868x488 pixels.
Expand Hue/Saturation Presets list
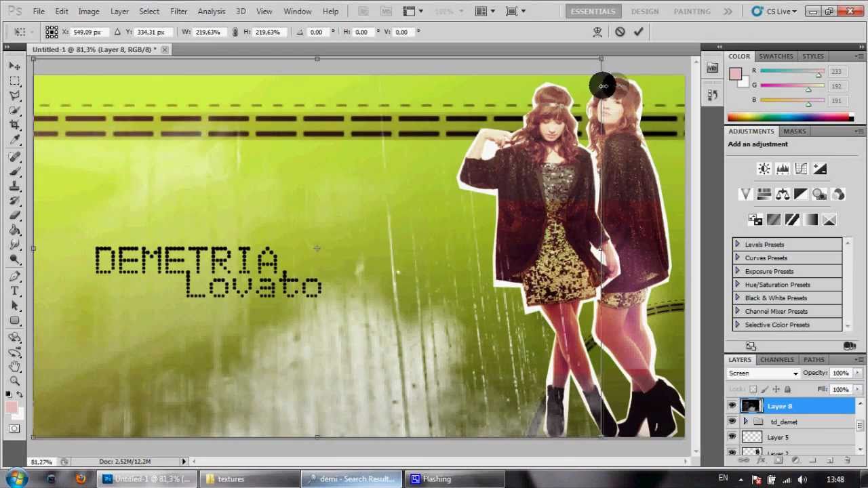click(737, 285)
